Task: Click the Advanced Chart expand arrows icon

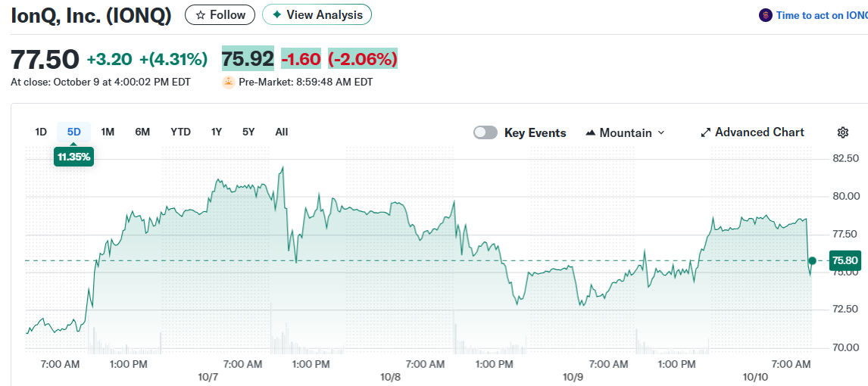Action: pos(705,132)
